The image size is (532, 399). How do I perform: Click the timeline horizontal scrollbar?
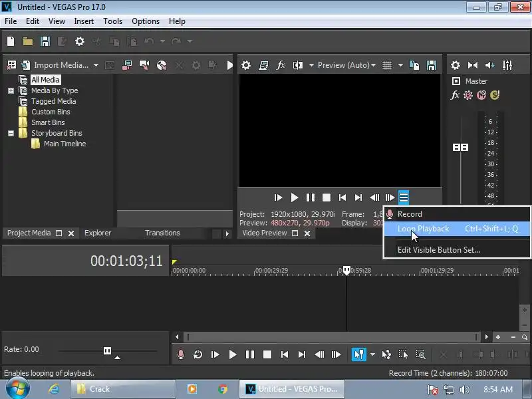[x=331, y=337]
